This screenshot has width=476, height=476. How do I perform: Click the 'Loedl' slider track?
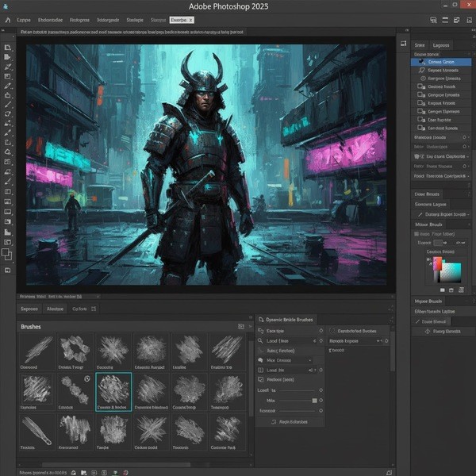[296, 390]
